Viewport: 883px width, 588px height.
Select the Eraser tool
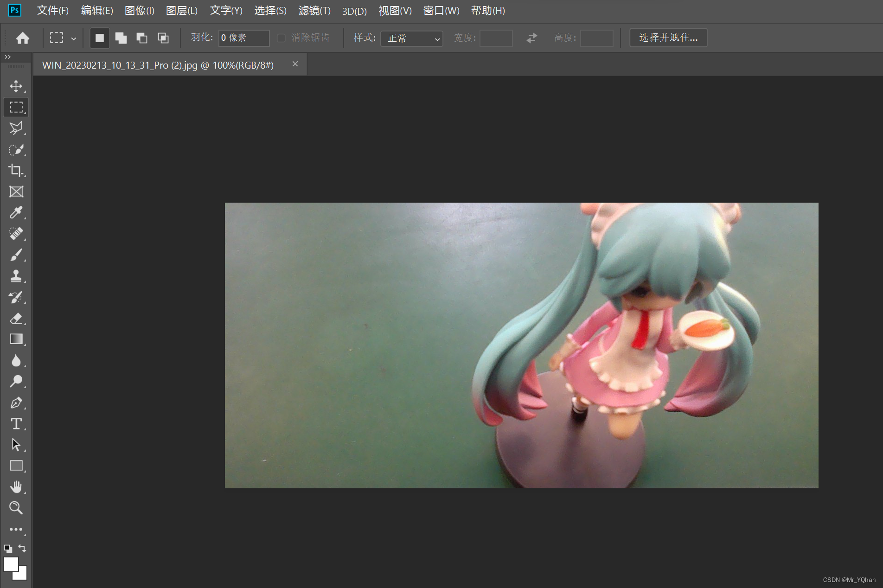(x=16, y=318)
